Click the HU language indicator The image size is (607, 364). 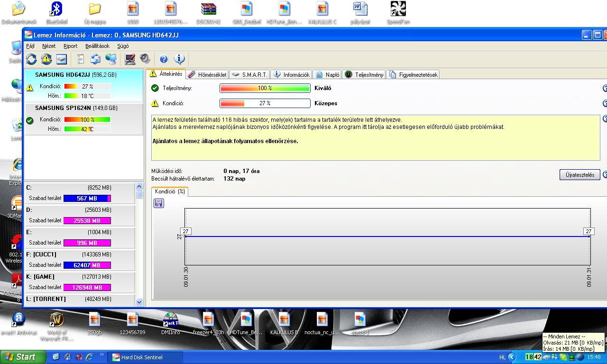coord(502,357)
